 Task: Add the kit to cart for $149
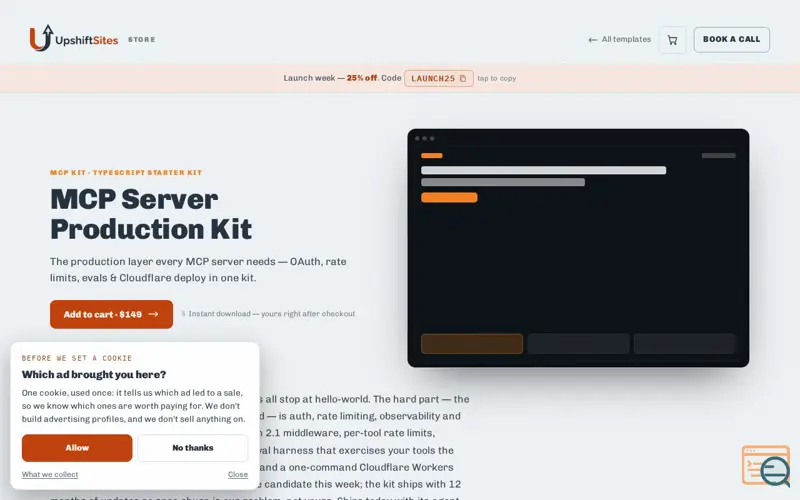tap(111, 314)
